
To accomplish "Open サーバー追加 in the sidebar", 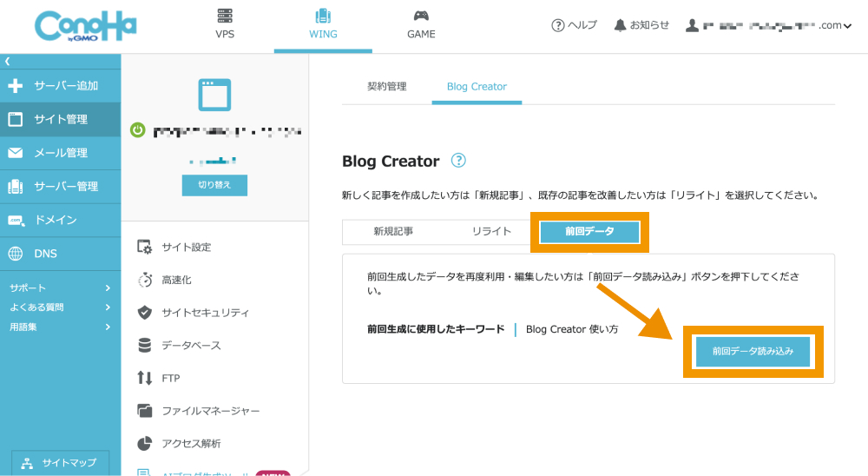I will [x=61, y=85].
